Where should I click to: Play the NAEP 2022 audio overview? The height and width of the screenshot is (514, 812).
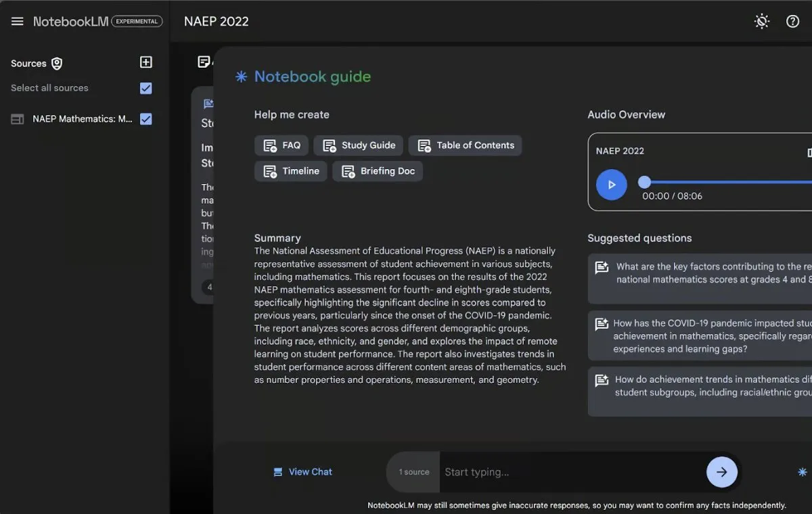(x=611, y=185)
